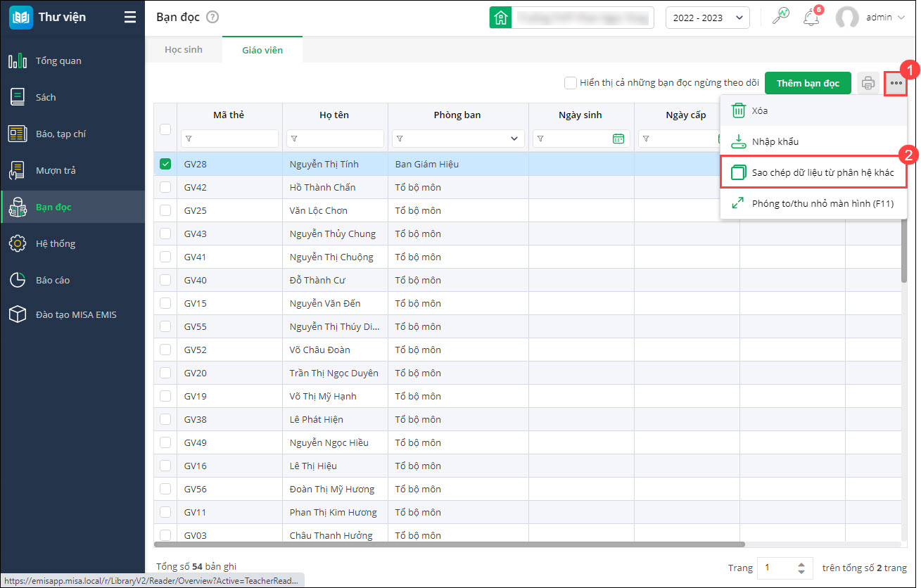Open Mượn trả in the sidebar
This screenshot has height=588, width=921.
click(x=72, y=170)
